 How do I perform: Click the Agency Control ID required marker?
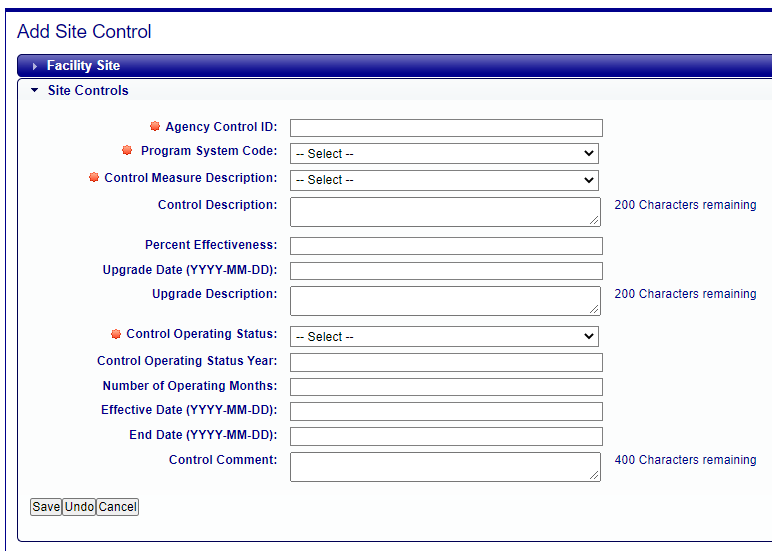[x=155, y=126]
